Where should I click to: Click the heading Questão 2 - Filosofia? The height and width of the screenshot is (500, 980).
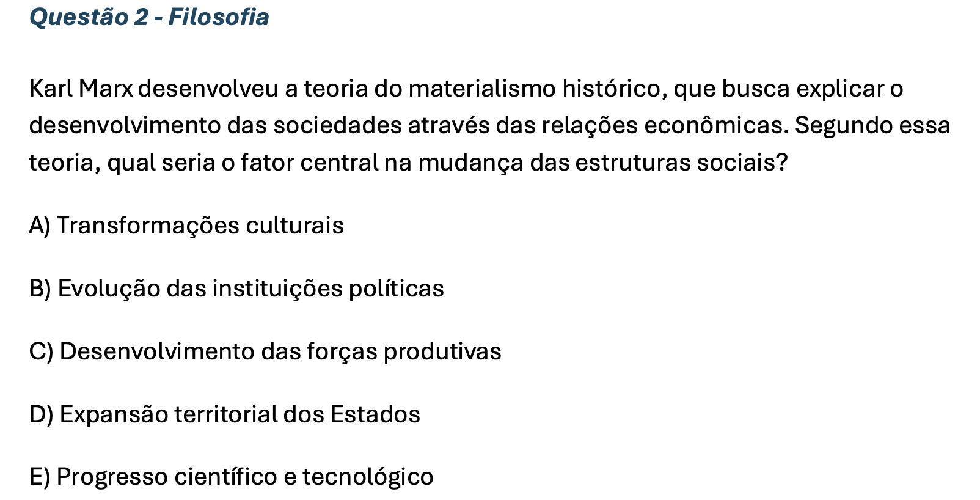click(x=149, y=17)
